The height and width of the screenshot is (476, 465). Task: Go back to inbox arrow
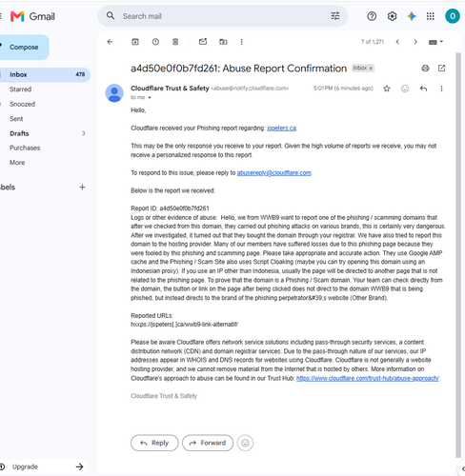click(110, 42)
